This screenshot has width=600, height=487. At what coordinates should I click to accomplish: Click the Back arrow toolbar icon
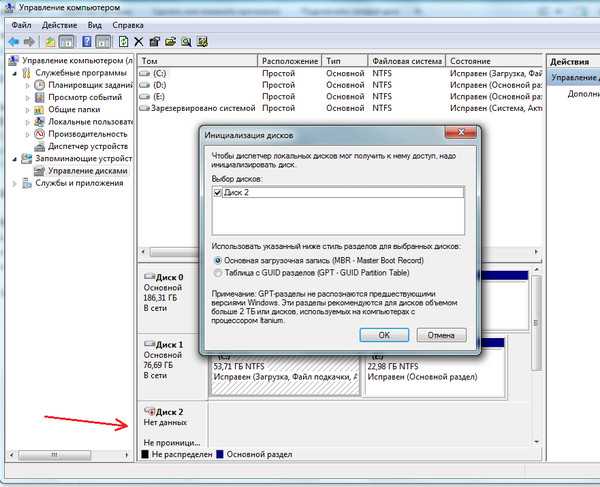14,41
